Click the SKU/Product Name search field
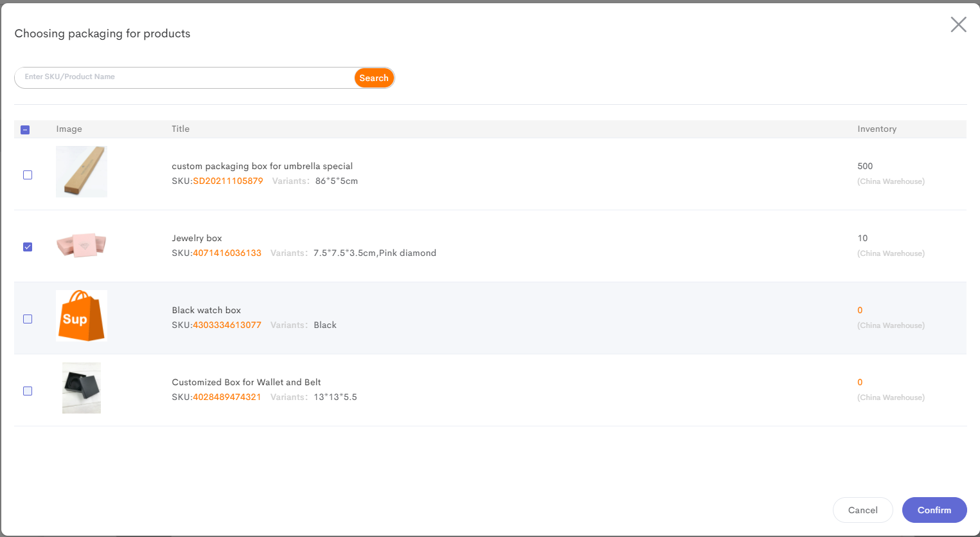 [180, 77]
